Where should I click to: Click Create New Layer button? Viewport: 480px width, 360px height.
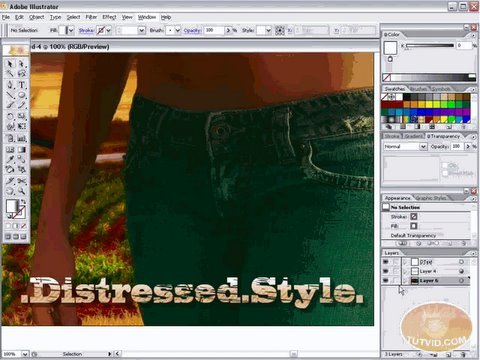tap(449, 355)
